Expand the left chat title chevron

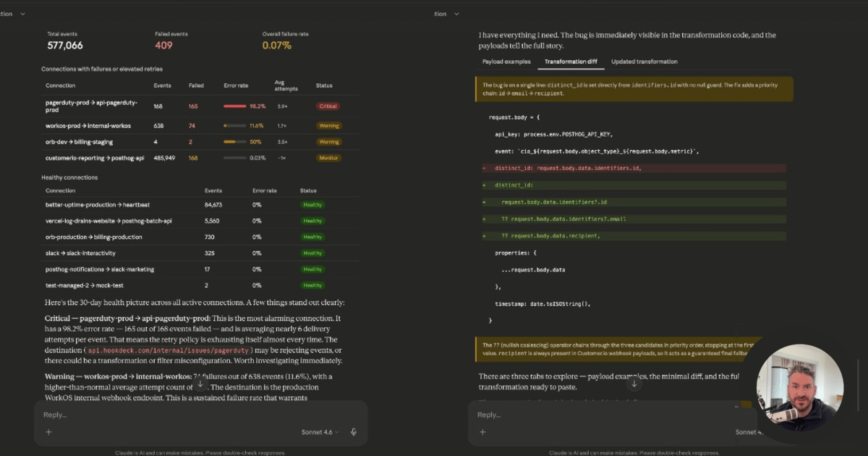(x=22, y=14)
